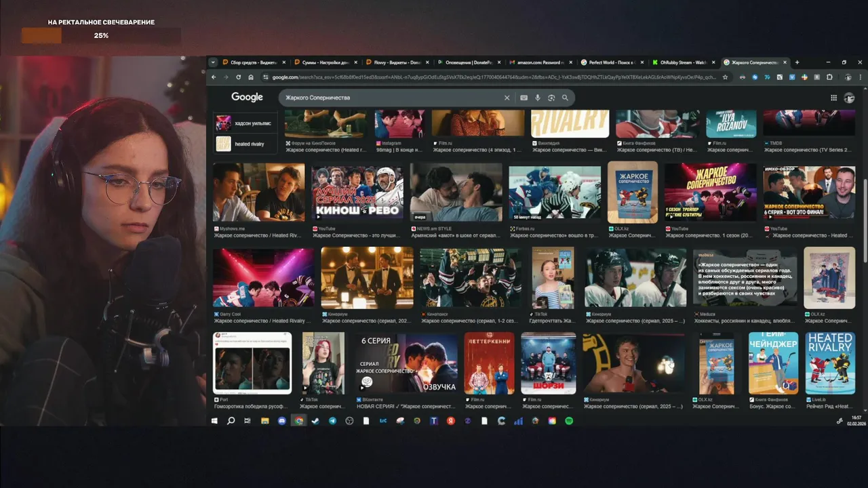Open the NEWS.am STYLE image result

point(456,192)
